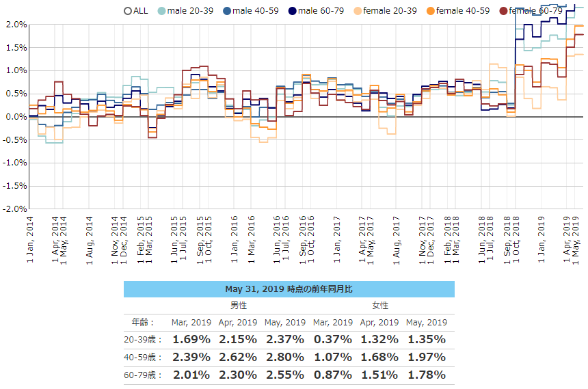The height and width of the screenshot is (389, 588).
Task: Click the blue male 40-59 legend dot
Action: click(x=227, y=10)
